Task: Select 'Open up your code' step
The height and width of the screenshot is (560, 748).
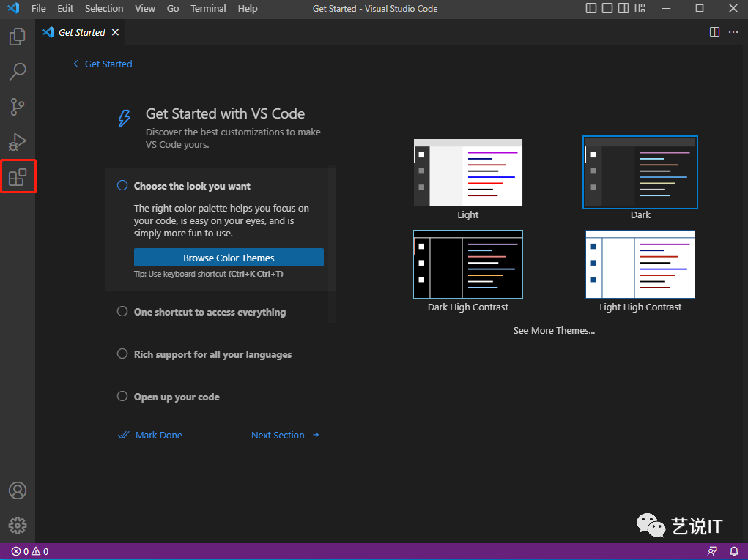Action: pyautogui.click(x=169, y=397)
